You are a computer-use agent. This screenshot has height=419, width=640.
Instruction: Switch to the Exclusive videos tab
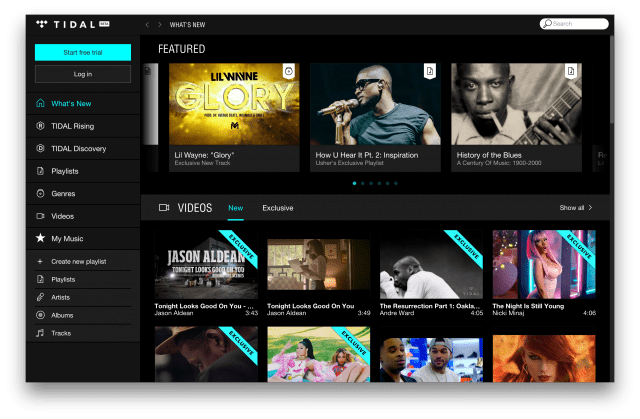click(x=278, y=208)
